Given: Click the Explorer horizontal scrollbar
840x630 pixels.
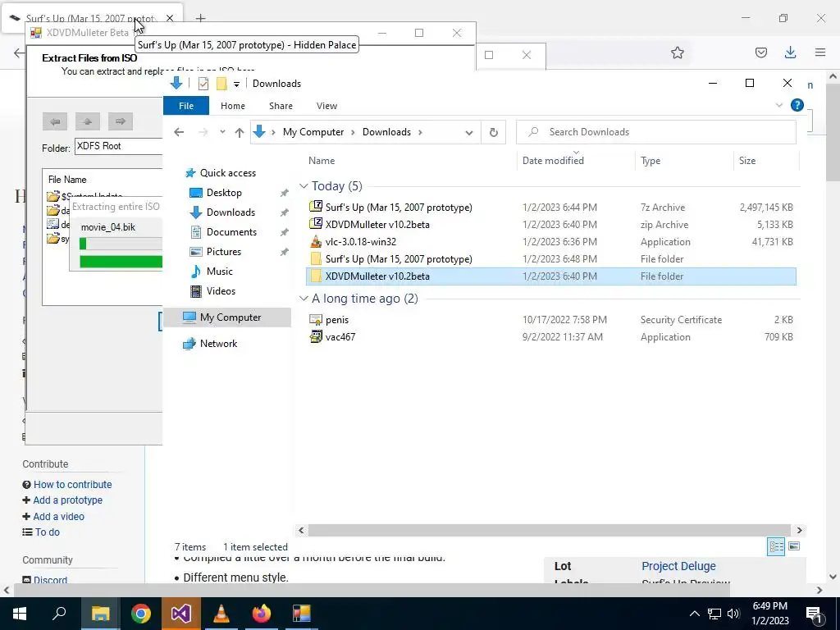Looking at the screenshot, I should click(549, 531).
